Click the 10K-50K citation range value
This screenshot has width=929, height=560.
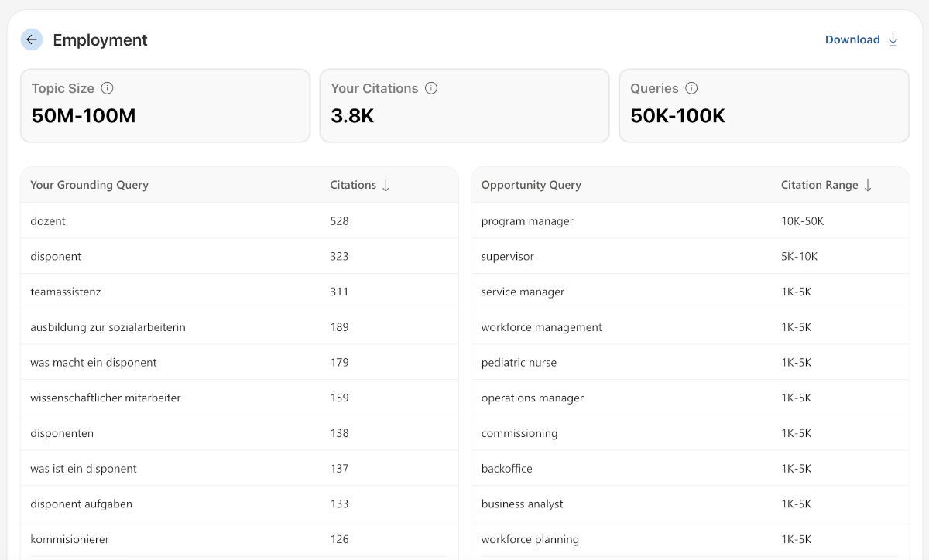pyautogui.click(x=803, y=221)
